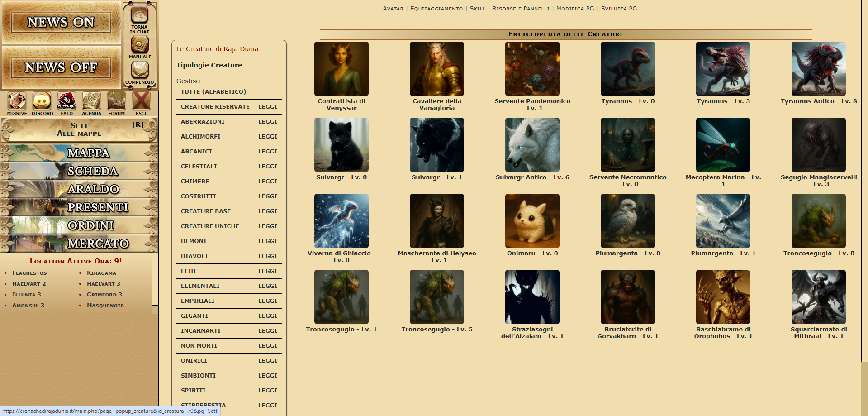Open the Compendio icon
868x416 pixels.
(x=140, y=71)
